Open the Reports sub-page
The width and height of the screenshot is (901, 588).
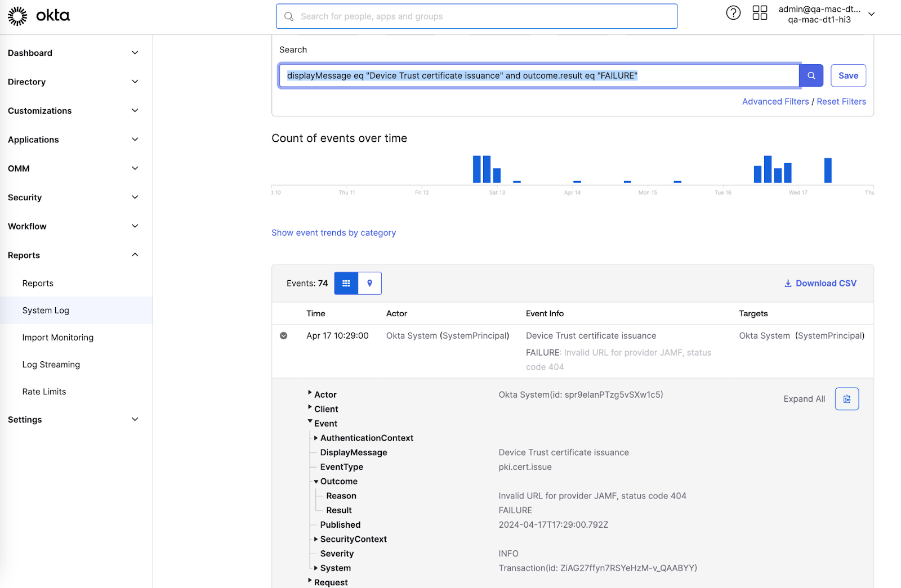click(38, 284)
